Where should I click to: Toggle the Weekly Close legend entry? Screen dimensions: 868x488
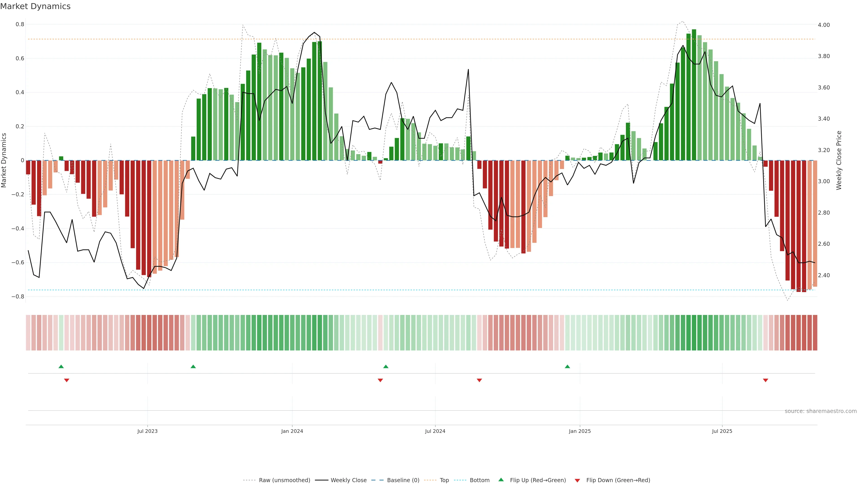348,480
